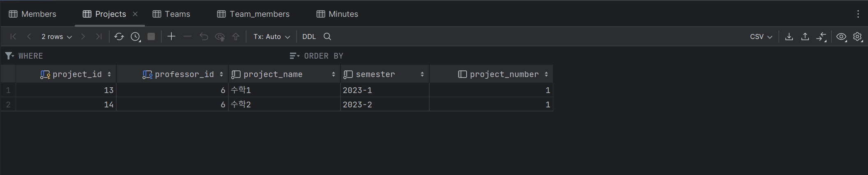The height and width of the screenshot is (175, 868).
Task: Open table settings gear icon
Action: pyautogui.click(x=858, y=36)
